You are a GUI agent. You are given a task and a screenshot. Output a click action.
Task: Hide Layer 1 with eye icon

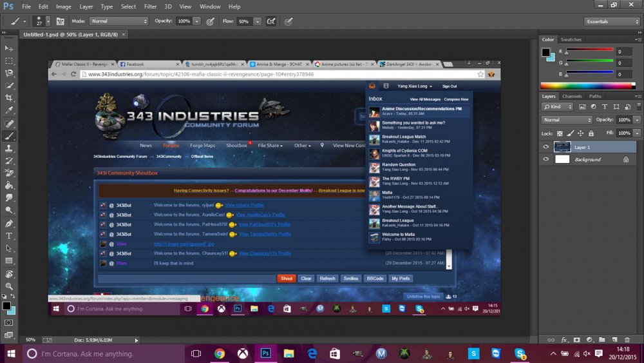click(546, 147)
